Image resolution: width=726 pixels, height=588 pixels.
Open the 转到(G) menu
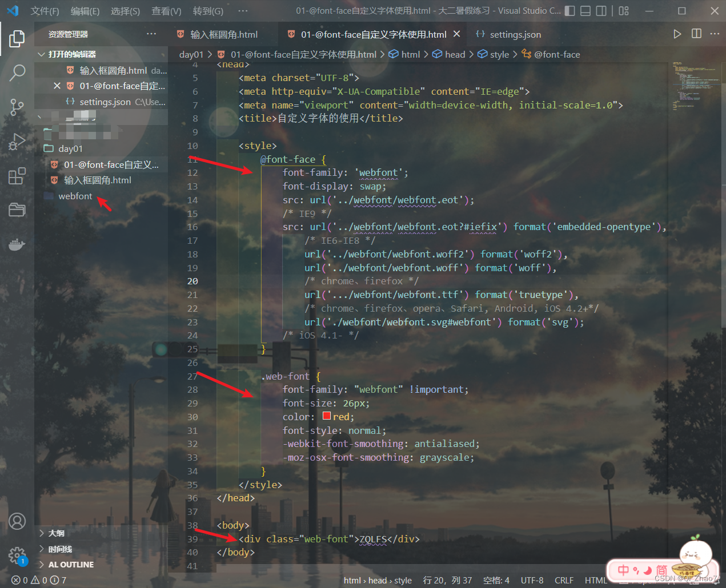208,11
